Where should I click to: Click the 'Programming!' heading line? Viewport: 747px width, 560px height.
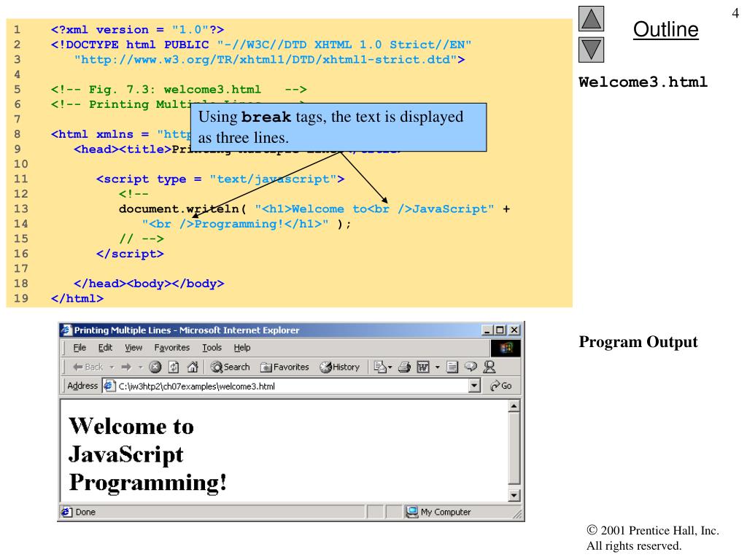tap(147, 483)
